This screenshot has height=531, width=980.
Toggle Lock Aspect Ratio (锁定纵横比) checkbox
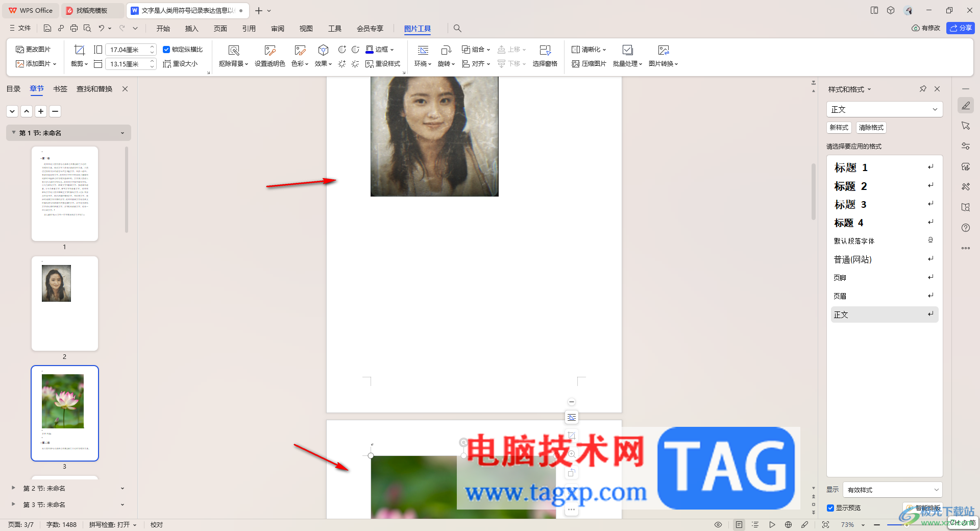166,50
